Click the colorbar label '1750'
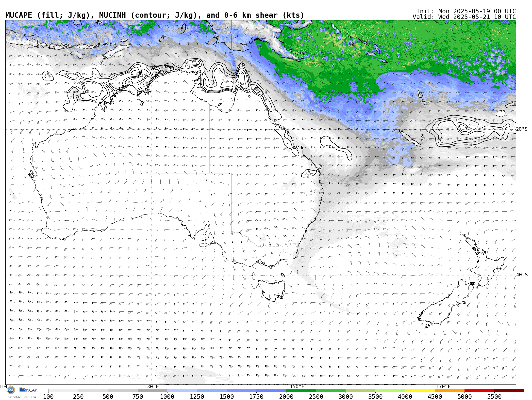This screenshot has width=532, height=400. coord(256,397)
